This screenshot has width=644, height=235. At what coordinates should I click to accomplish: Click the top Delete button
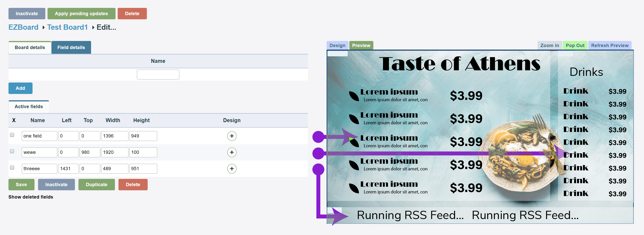132,13
